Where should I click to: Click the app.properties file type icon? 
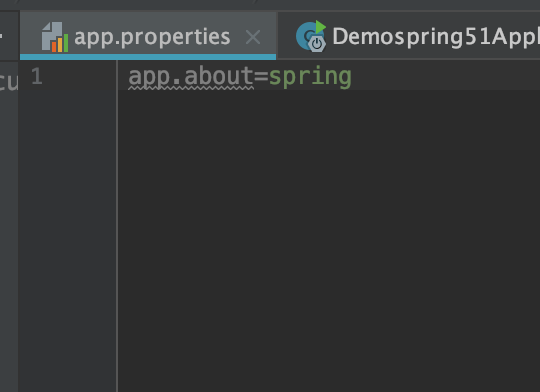(54, 37)
